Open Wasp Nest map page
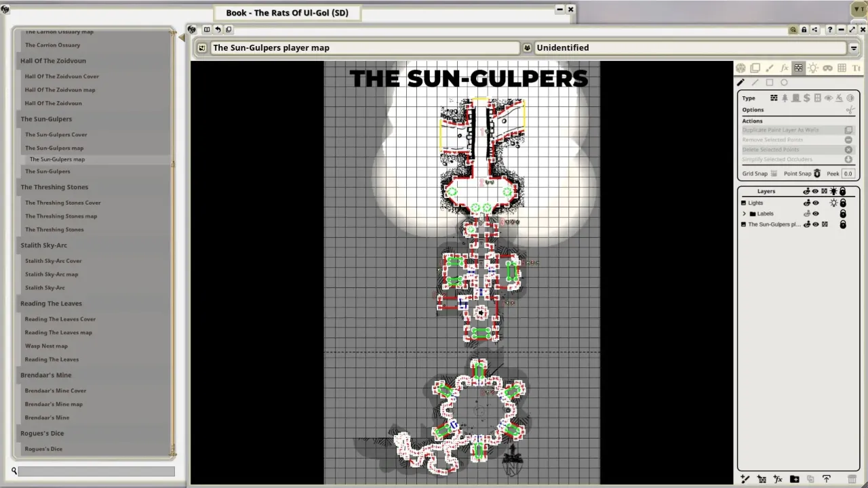The image size is (868, 488). (46, 346)
